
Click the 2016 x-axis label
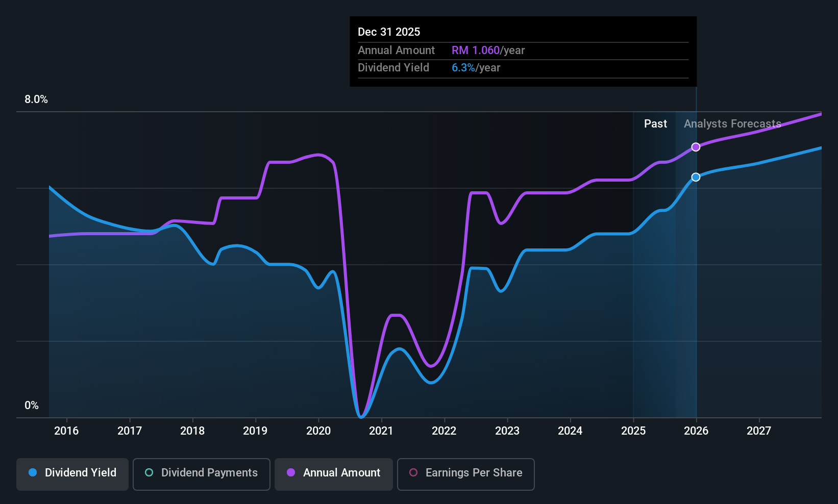coord(66,431)
